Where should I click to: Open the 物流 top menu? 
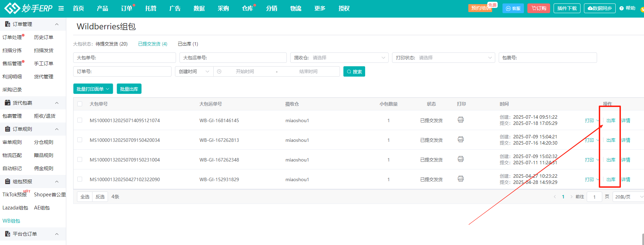(296, 8)
